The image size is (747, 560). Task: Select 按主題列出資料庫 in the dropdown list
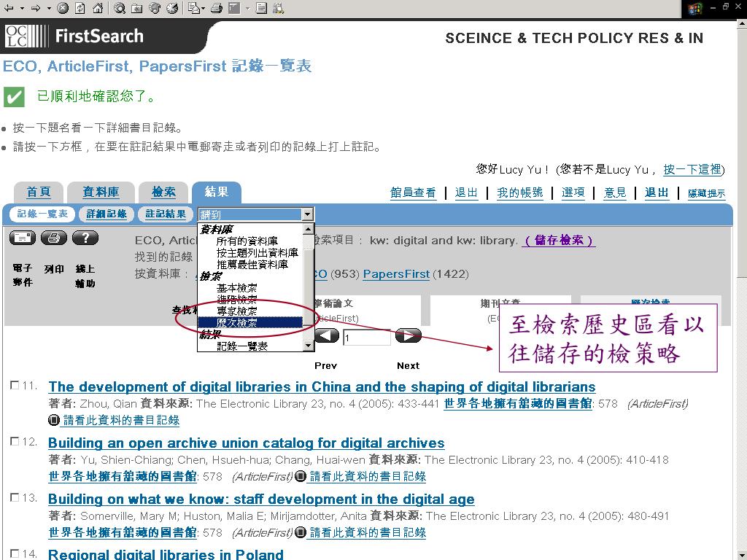[x=258, y=253]
